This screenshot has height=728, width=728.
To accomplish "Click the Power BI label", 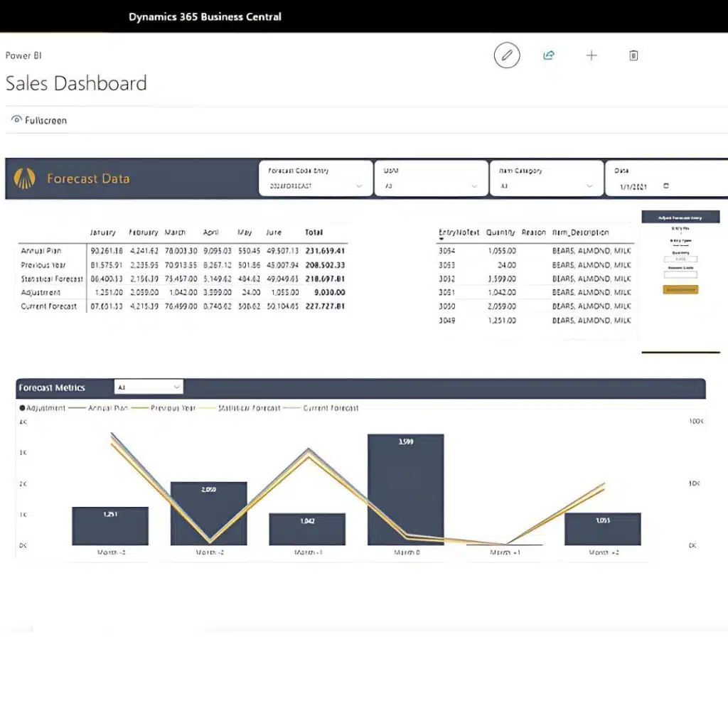I will 23,55.
